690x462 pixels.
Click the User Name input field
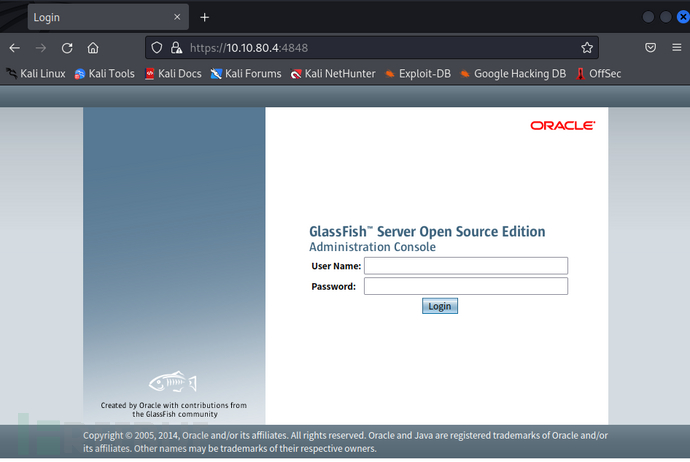click(466, 266)
